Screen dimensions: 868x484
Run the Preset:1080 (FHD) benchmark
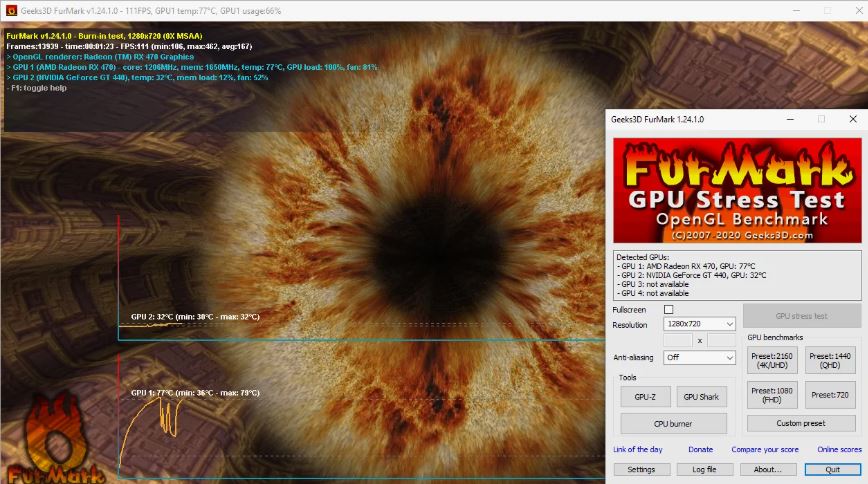(x=772, y=395)
